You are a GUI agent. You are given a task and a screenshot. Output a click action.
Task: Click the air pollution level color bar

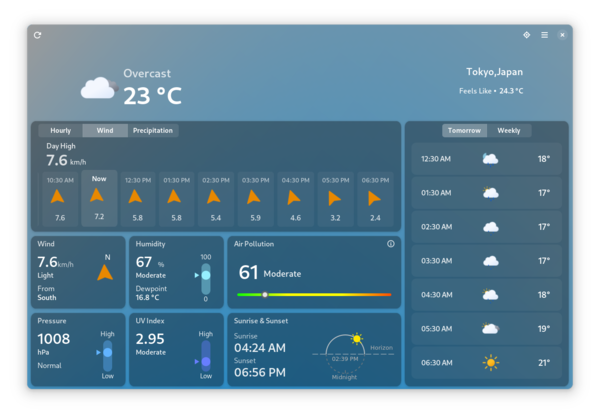314,295
